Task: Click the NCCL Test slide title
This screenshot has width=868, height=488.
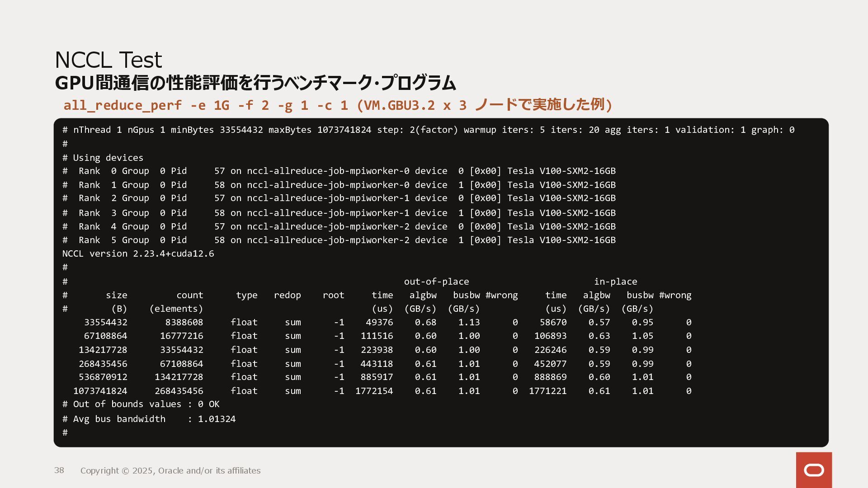Action: pos(108,60)
